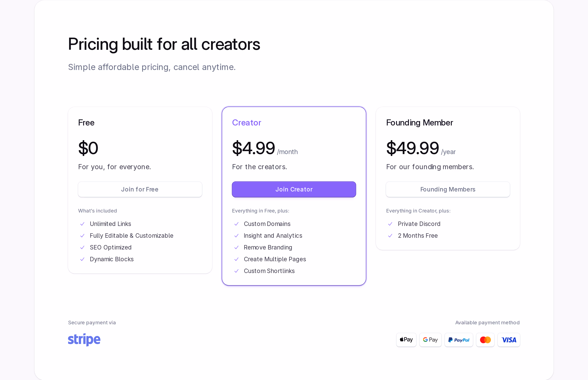Image resolution: width=588 pixels, height=380 pixels.
Task: Select the Creator plan title
Action: click(x=247, y=123)
